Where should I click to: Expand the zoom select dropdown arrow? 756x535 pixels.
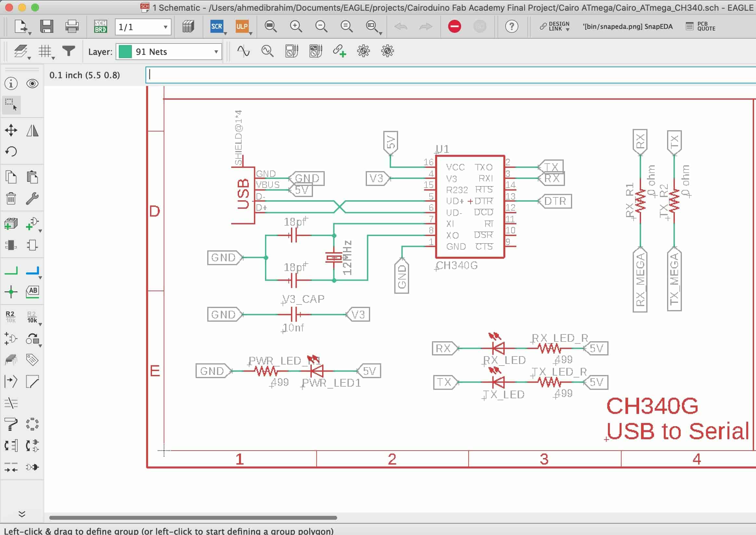[x=380, y=34]
